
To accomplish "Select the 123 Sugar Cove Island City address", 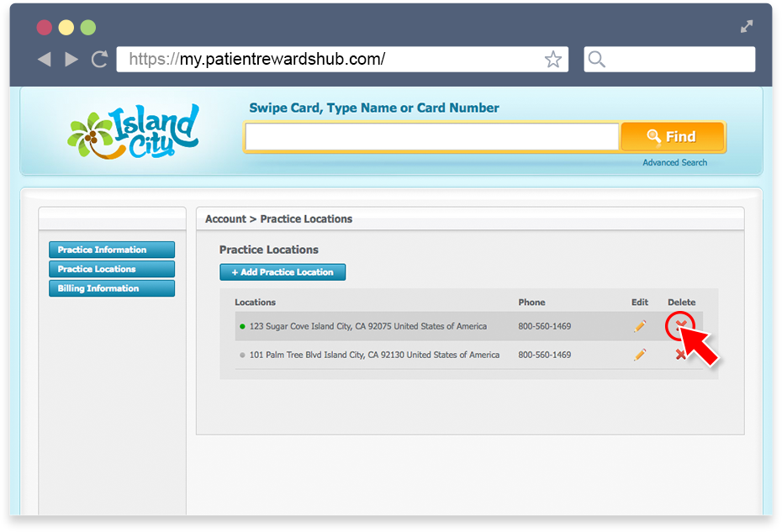I will point(368,327).
